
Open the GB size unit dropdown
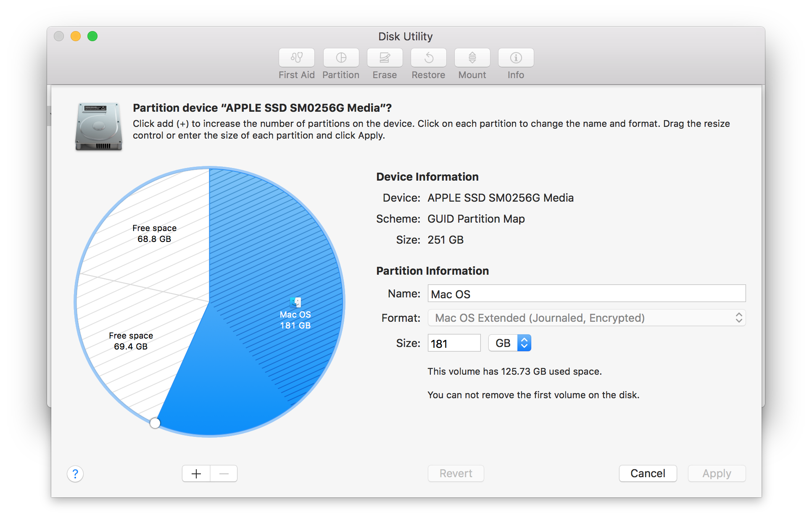pos(509,343)
